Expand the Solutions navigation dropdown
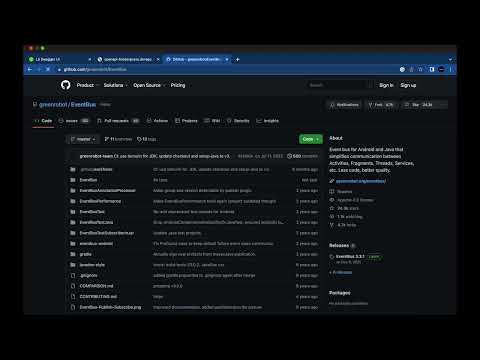 (116, 85)
